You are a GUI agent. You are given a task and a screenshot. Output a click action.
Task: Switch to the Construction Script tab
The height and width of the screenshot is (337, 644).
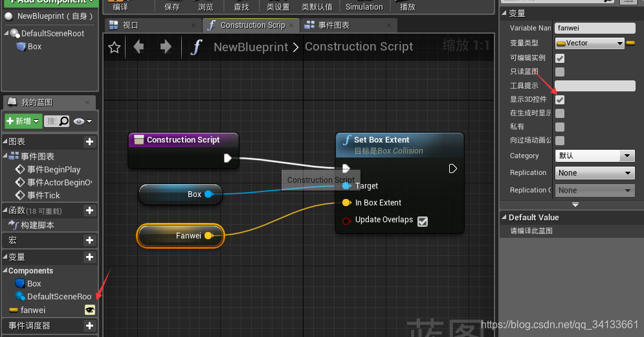click(252, 25)
